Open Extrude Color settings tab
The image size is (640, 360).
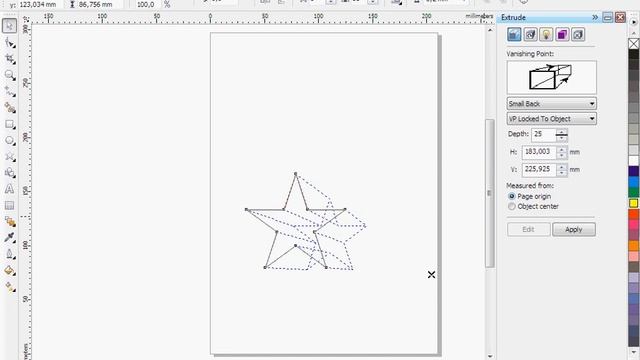[562, 35]
